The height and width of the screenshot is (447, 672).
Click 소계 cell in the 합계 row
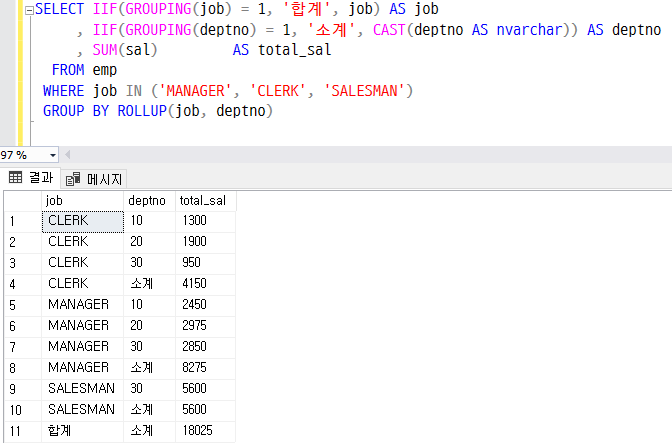point(150,431)
